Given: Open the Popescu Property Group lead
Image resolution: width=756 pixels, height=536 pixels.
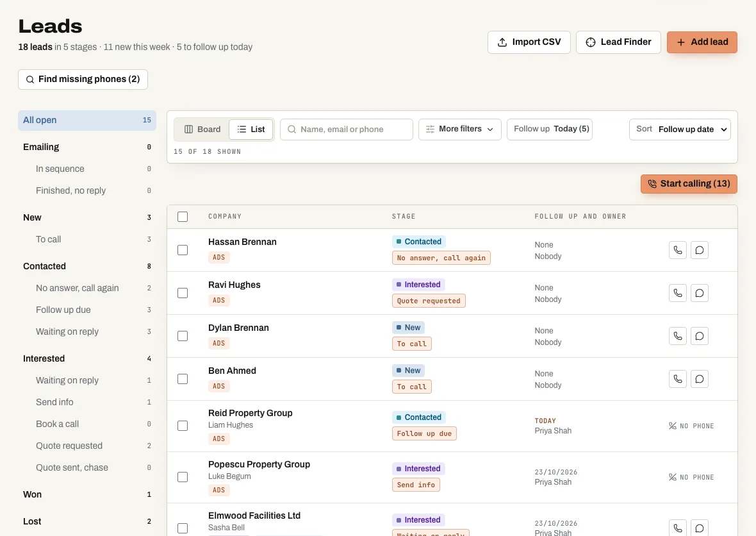Looking at the screenshot, I should [x=259, y=464].
